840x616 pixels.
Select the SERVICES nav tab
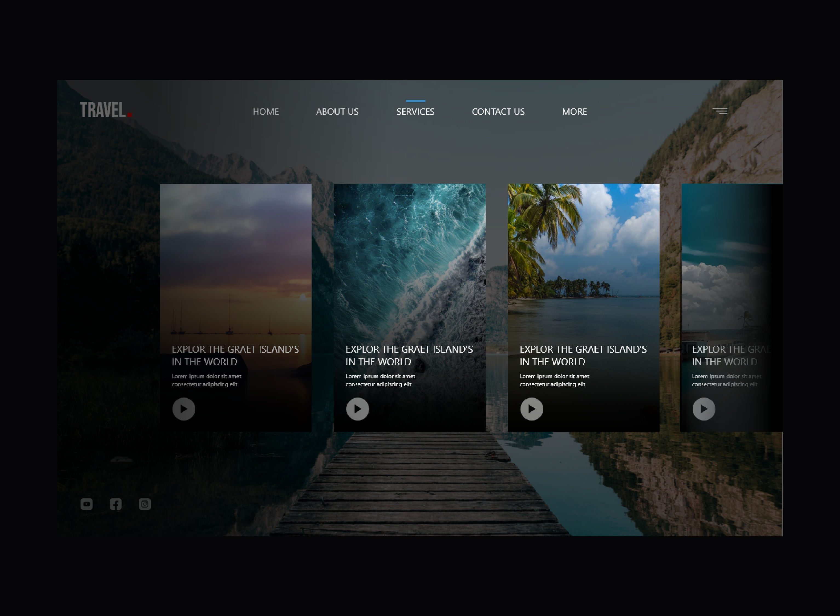[415, 112]
